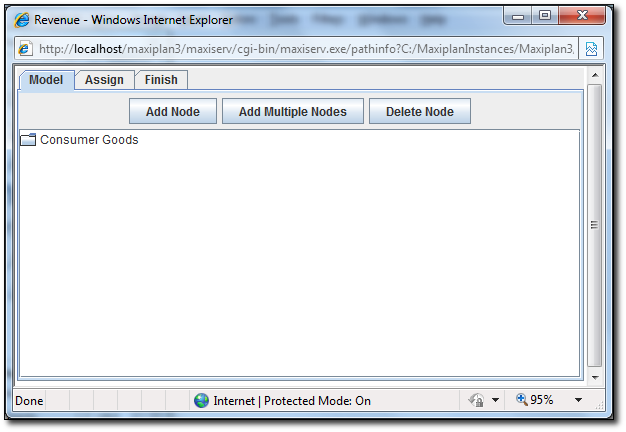Click the zoom magnifier icon showing 95%
This screenshot has width=626, height=432.
pyautogui.click(x=521, y=400)
